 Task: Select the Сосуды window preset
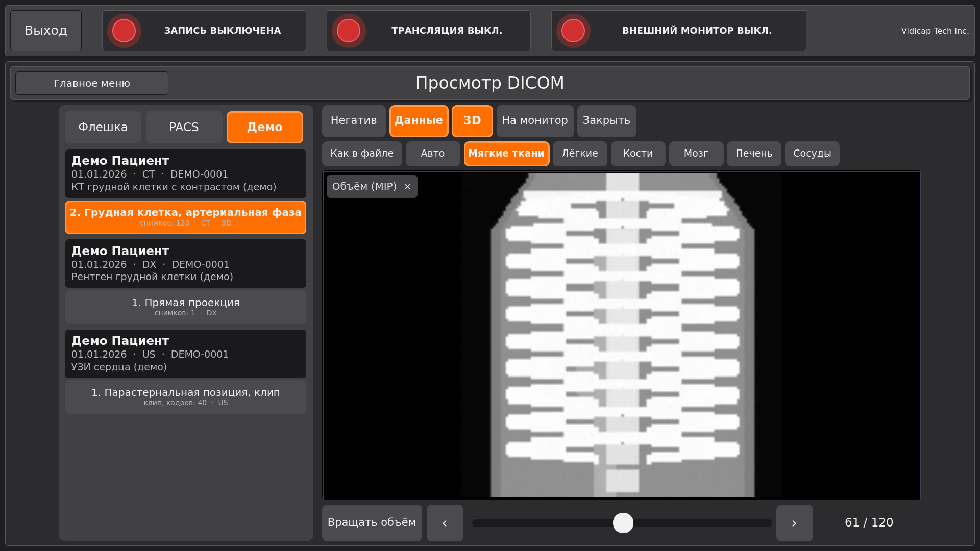(x=812, y=154)
